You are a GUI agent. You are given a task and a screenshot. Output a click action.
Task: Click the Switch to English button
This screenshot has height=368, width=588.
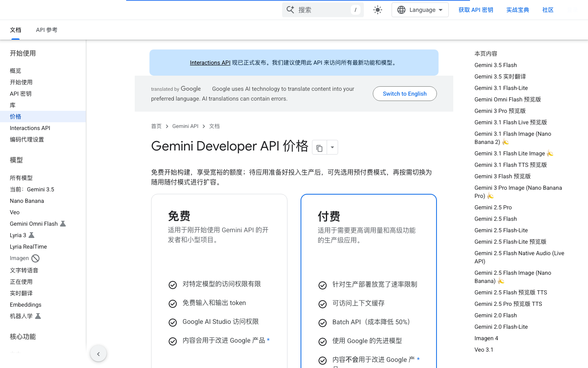(405, 94)
